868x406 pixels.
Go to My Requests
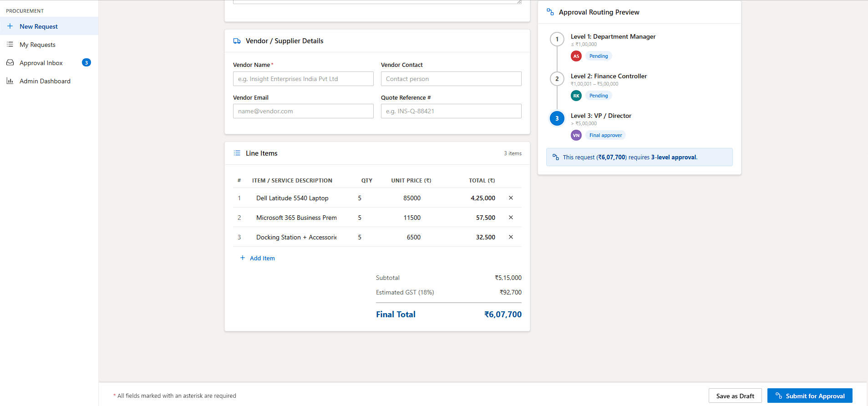click(49, 45)
